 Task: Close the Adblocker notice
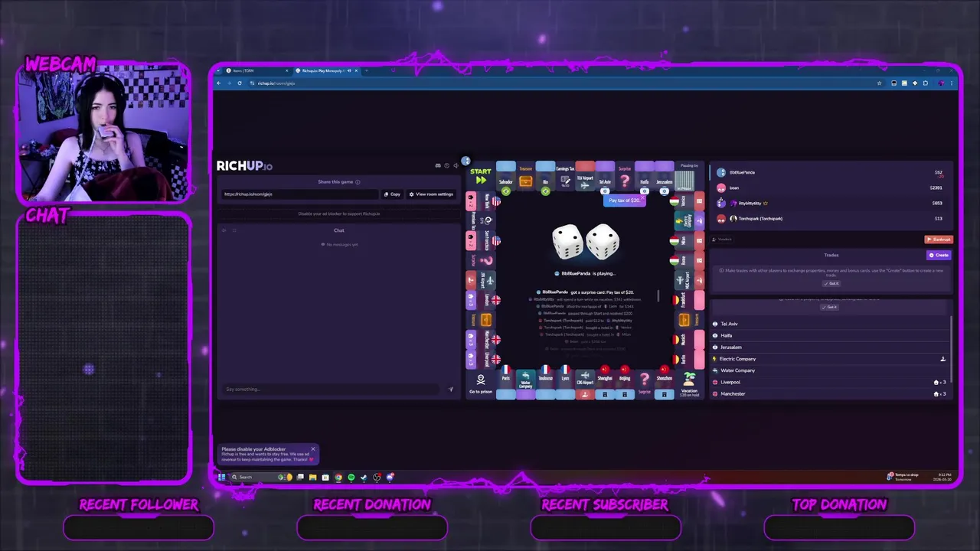[x=312, y=449]
